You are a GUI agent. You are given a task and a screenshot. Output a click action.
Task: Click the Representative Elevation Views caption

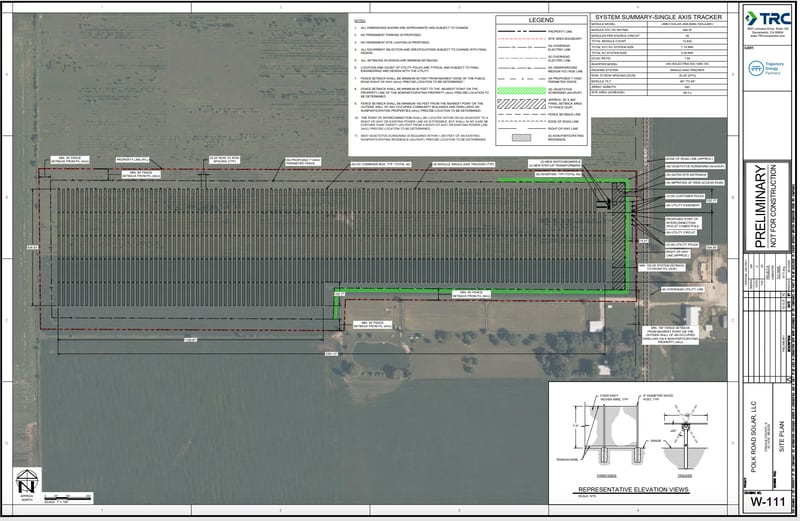tap(633, 490)
